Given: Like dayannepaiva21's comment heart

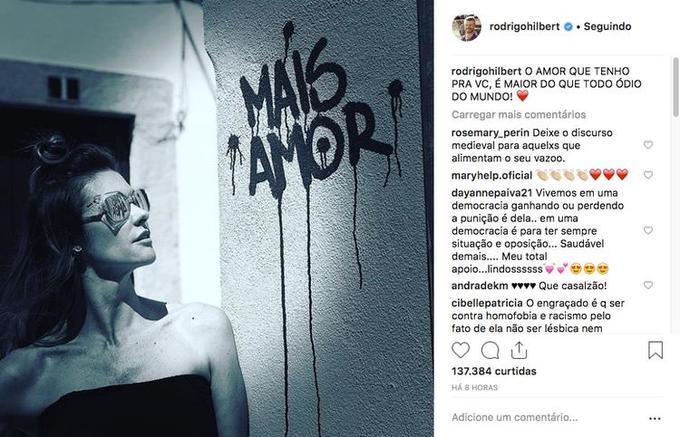Looking at the screenshot, I should [648, 230].
